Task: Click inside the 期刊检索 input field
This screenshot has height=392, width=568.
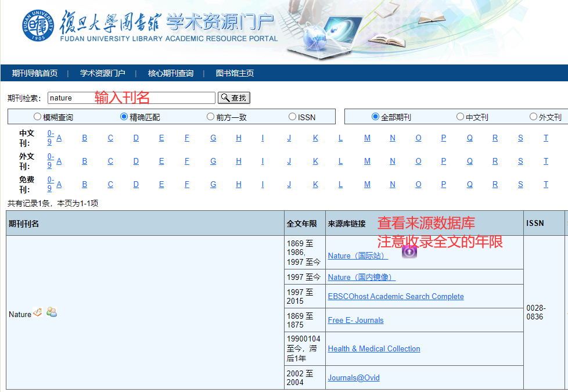Action: (x=131, y=98)
